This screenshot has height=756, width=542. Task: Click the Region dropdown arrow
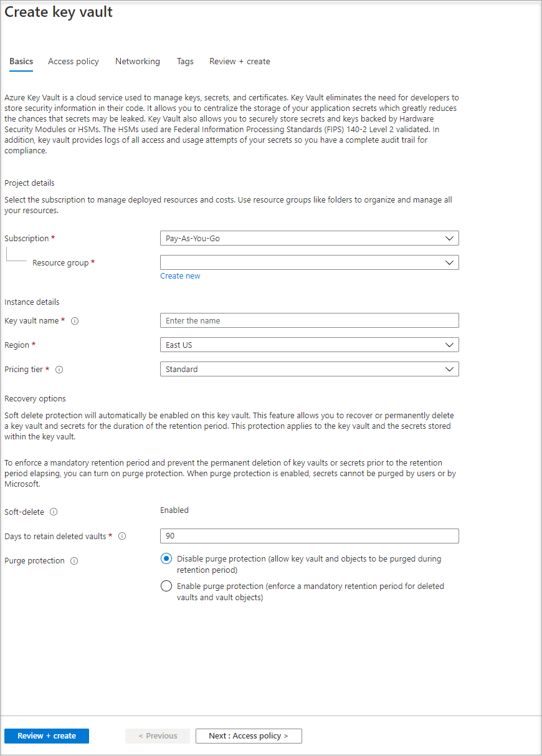[x=450, y=345]
